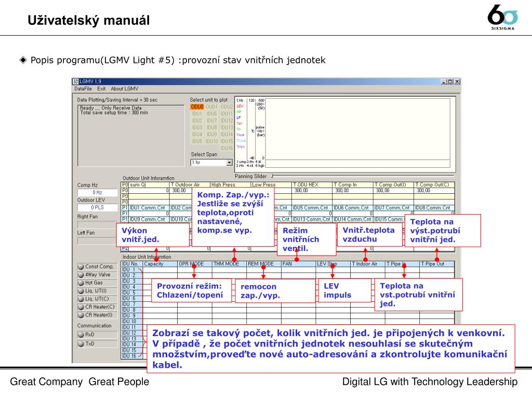The width and height of the screenshot is (532, 399).
Task: Click the Right Fan value field
Action: coord(97,224)
